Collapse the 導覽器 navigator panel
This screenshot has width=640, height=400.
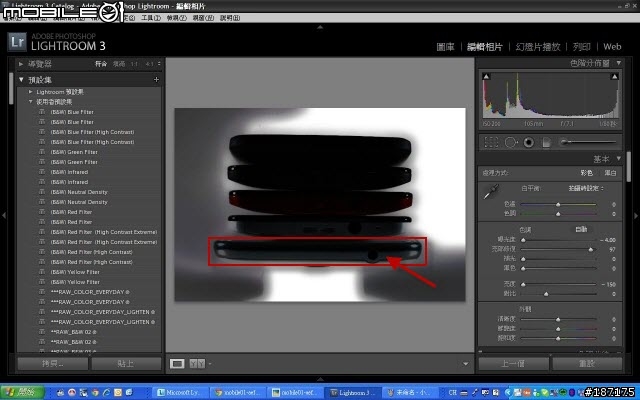tap(21, 64)
